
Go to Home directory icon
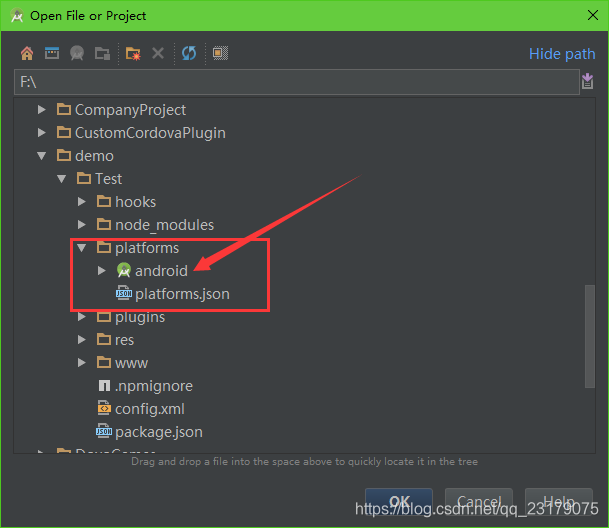coord(27,53)
